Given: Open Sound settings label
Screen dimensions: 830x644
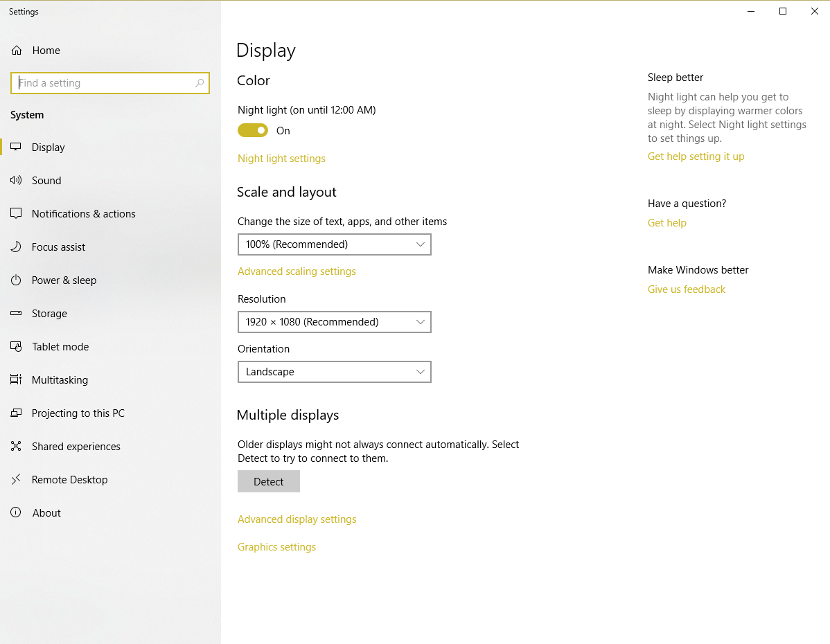Looking at the screenshot, I should pyautogui.click(x=46, y=181).
